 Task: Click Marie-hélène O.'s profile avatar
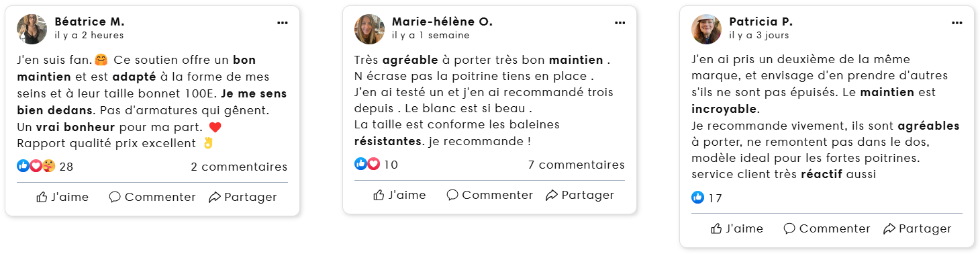point(370,29)
